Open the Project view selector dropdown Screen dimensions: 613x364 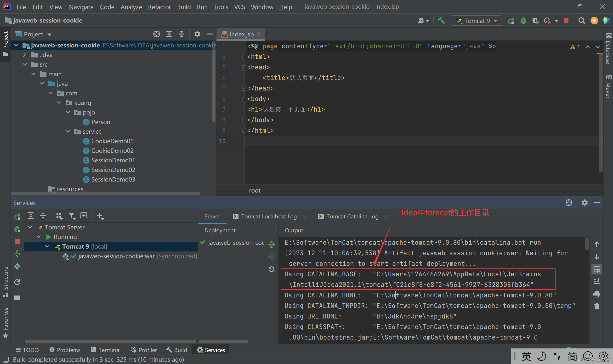pos(33,34)
